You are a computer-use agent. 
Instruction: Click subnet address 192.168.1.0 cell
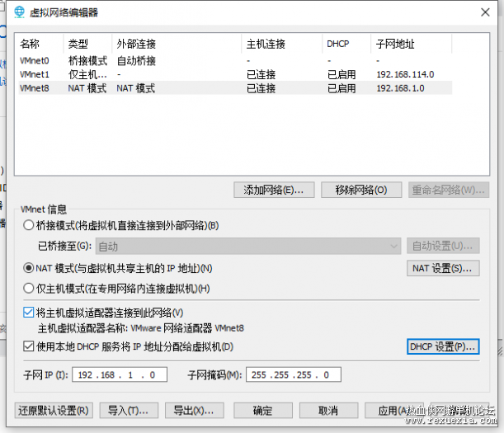click(x=401, y=88)
